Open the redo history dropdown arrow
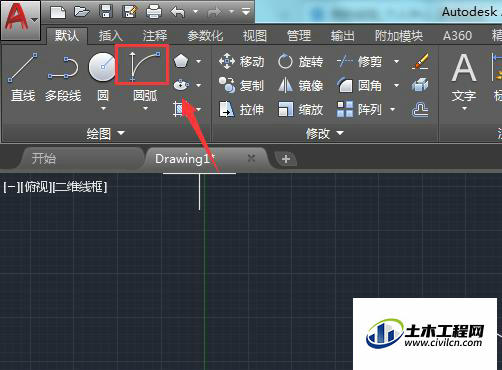This screenshot has height=370, width=502. pos(231,12)
